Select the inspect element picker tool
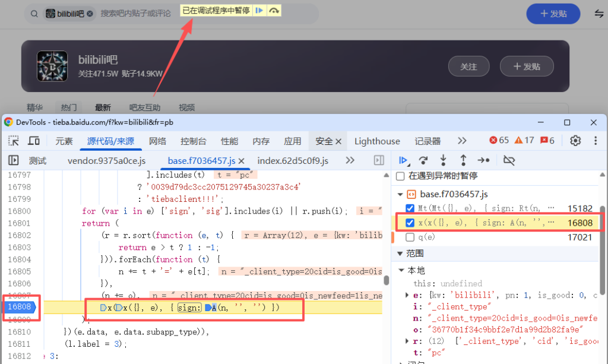 point(13,141)
